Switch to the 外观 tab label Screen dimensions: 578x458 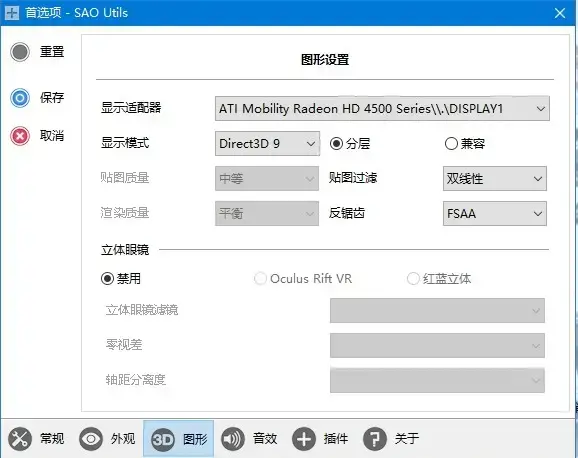click(x=123, y=439)
